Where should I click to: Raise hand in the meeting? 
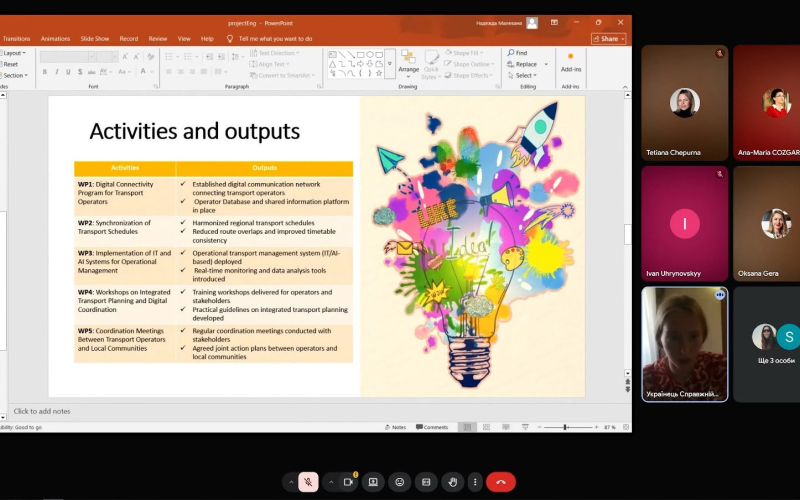coord(453,482)
